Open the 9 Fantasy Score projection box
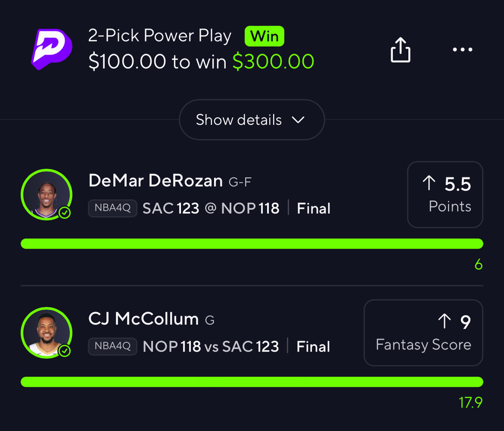The width and height of the screenshot is (504, 431). 423,333
